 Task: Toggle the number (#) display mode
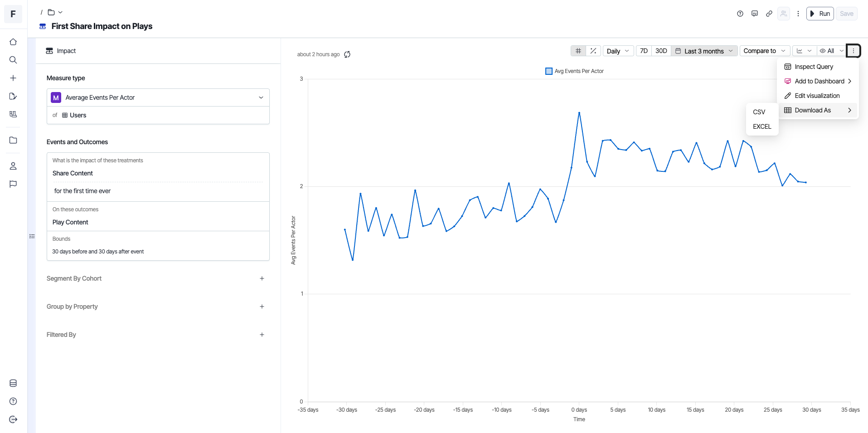[x=578, y=51]
